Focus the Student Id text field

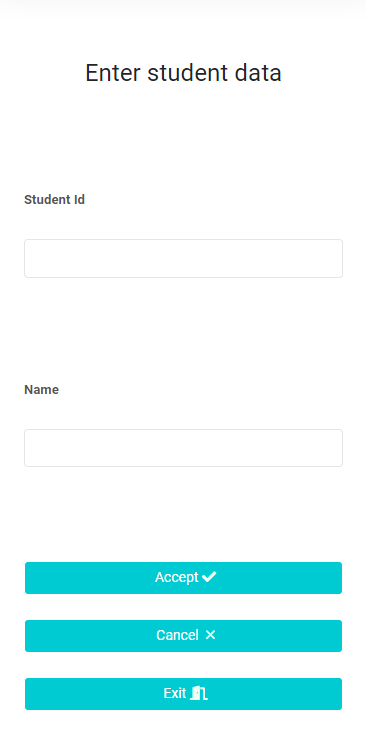pos(183,258)
